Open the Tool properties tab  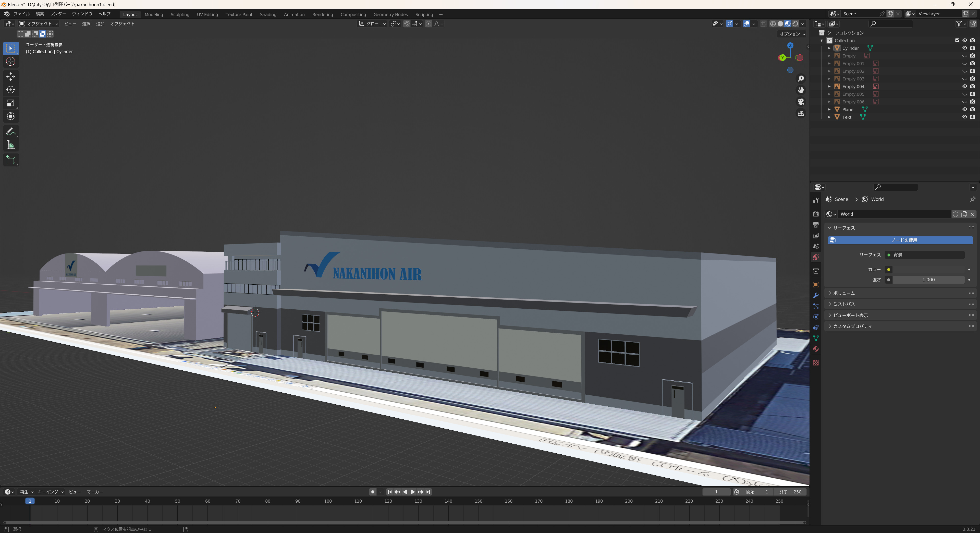pos(816,200)
